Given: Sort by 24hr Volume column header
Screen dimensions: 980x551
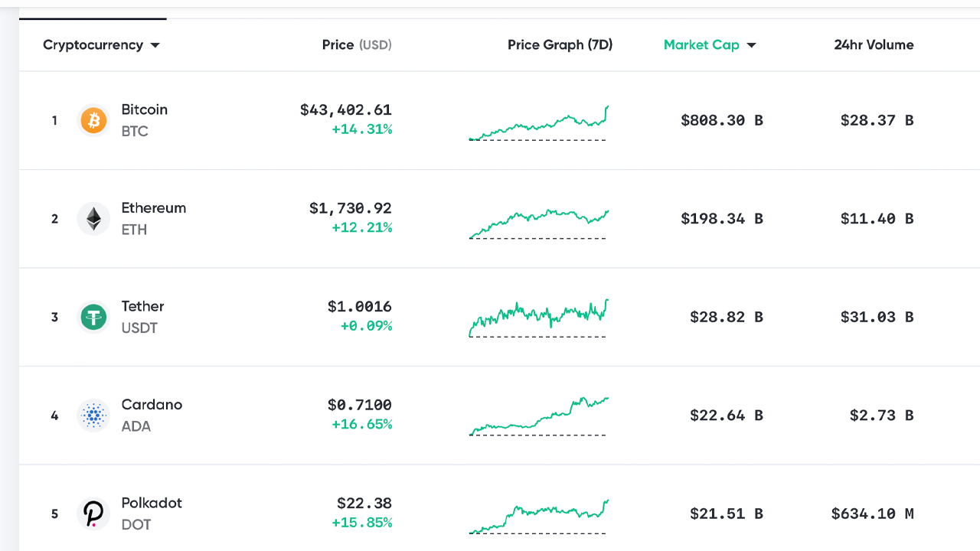Looking at the screenshot, I should coord(874,45).
